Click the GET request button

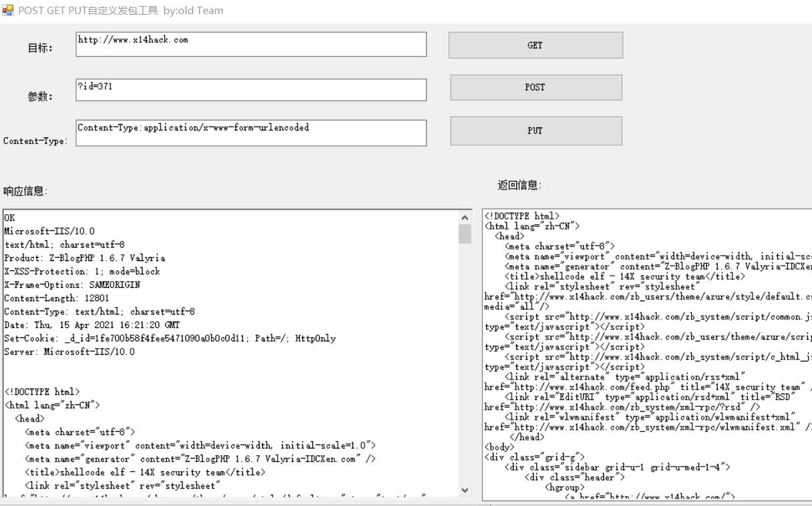click(535, 46)
